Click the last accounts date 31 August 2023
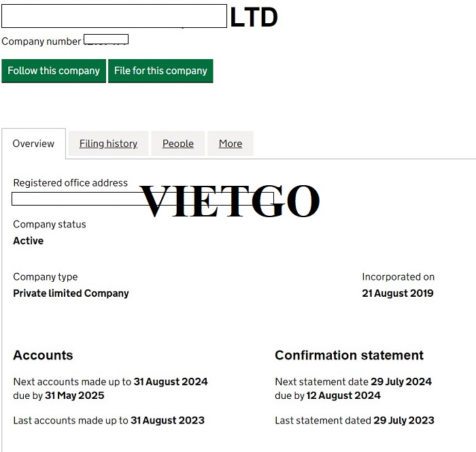476x452 pixels. click(x=167, y=421)
